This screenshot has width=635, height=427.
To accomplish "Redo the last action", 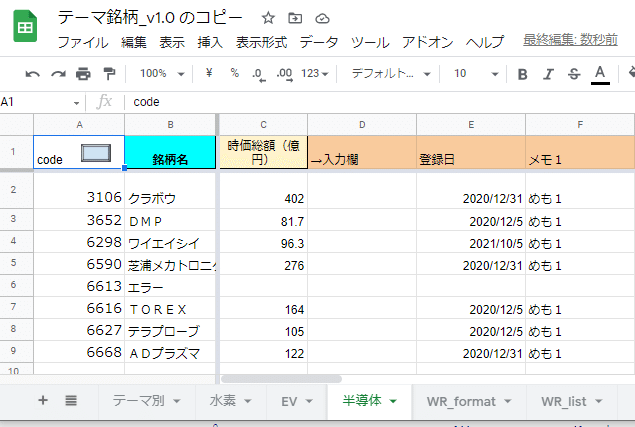I will pos(58,74).
